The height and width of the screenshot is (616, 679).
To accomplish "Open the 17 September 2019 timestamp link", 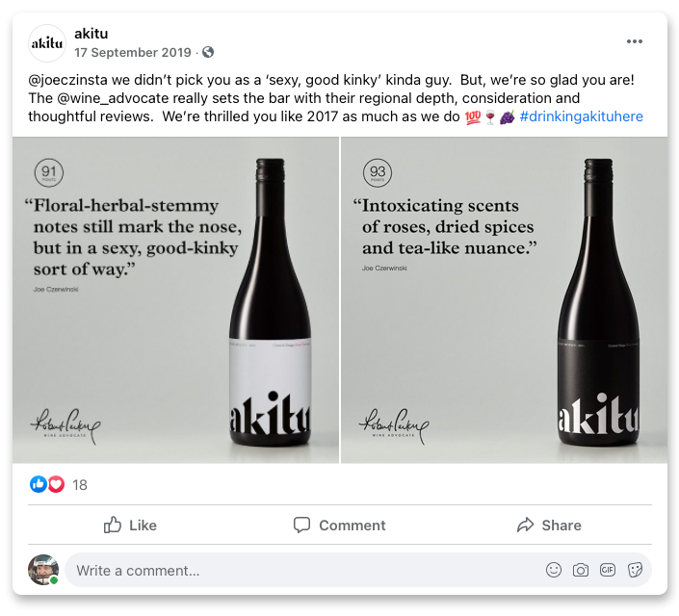I will click(134, 52).
